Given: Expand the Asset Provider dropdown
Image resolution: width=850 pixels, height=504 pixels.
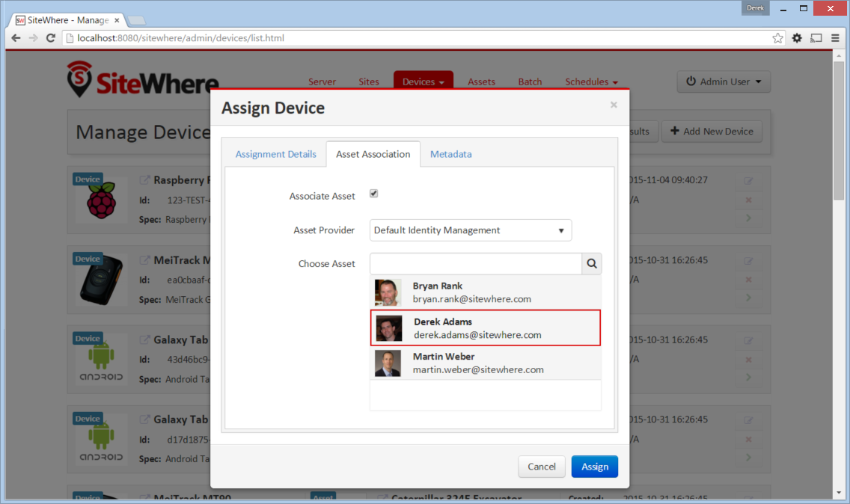Looking at the screenshot, I should 471,230.
